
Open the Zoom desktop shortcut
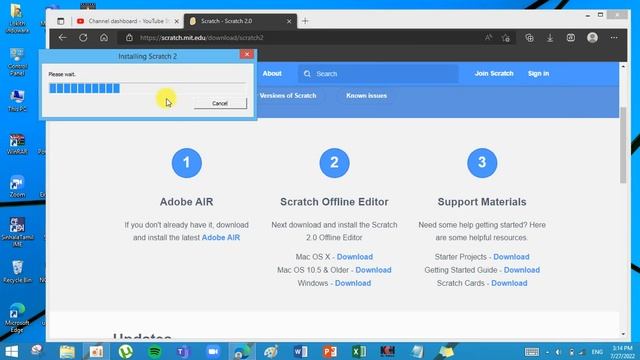point(17,187)
